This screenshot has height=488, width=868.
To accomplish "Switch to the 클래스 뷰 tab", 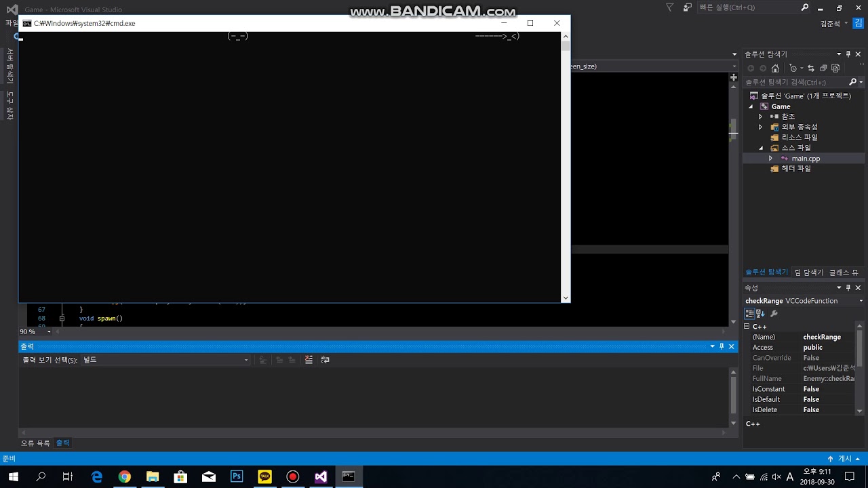I will (843, 272).
